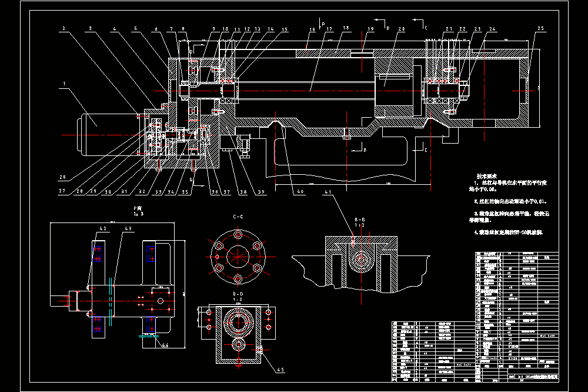Click part callout label 41

point(329,192)
